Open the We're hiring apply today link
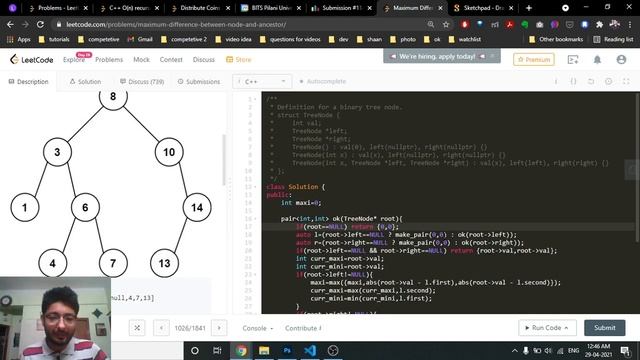The width and height of the screenshot is (640, 360). (437, 56)
